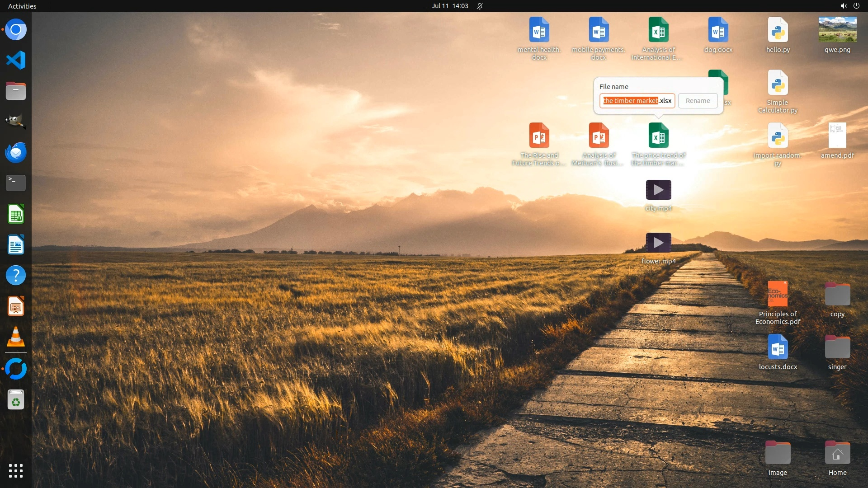Open LibreOffice Impress from the dock
Screen dimensions: 868x488
(16, 306)
